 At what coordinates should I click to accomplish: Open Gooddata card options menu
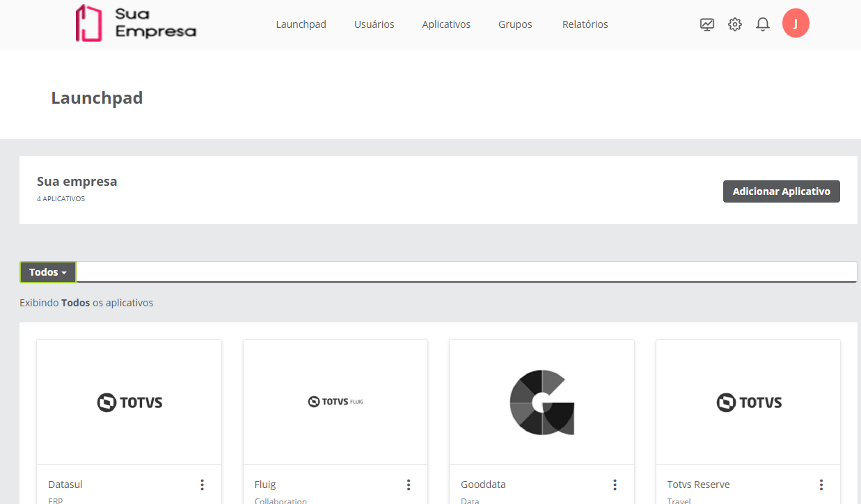(x=615, y=485)
